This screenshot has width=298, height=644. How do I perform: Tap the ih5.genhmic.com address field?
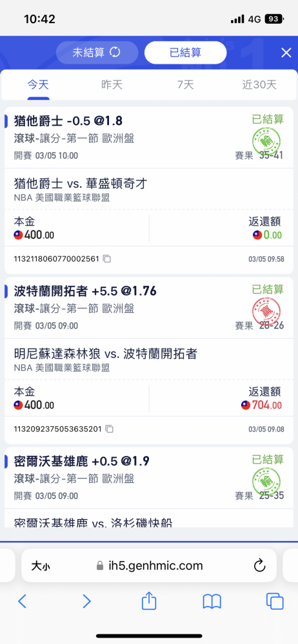pyautogui.click(x=149, y=565)
